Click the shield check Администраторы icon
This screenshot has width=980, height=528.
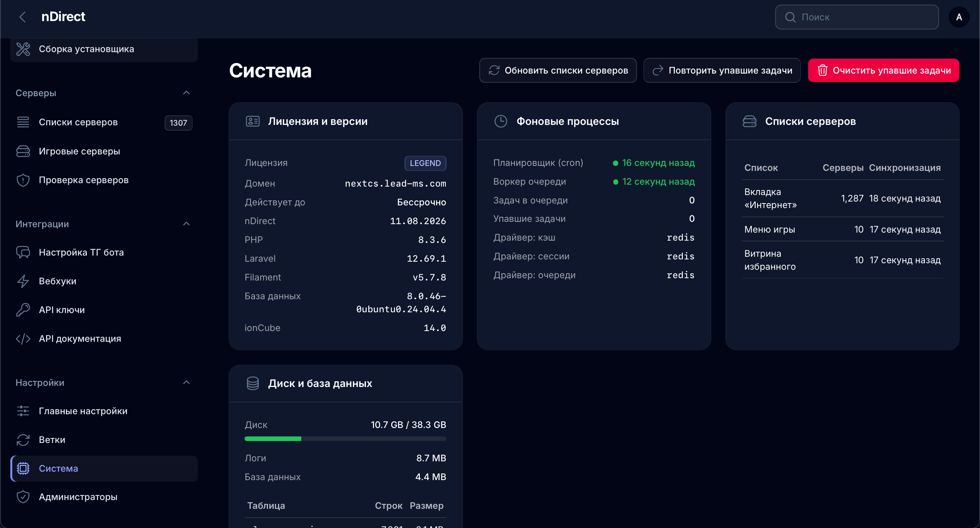tap(23, 497)
